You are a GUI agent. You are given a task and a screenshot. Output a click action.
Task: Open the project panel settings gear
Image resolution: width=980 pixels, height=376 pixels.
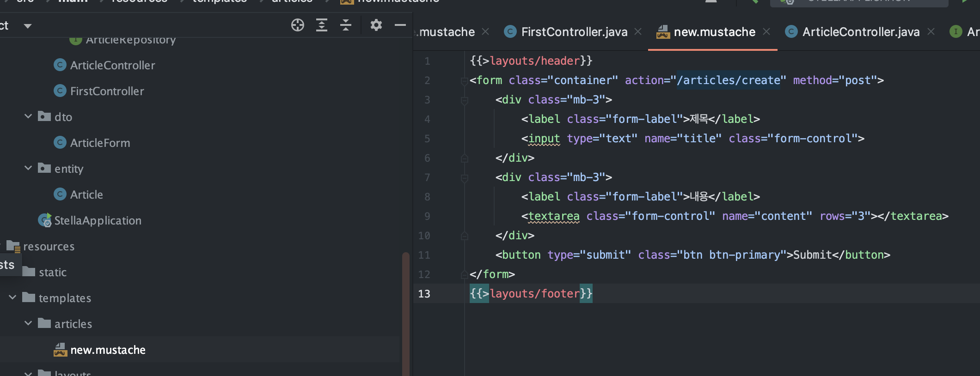[x=376, y=25]
